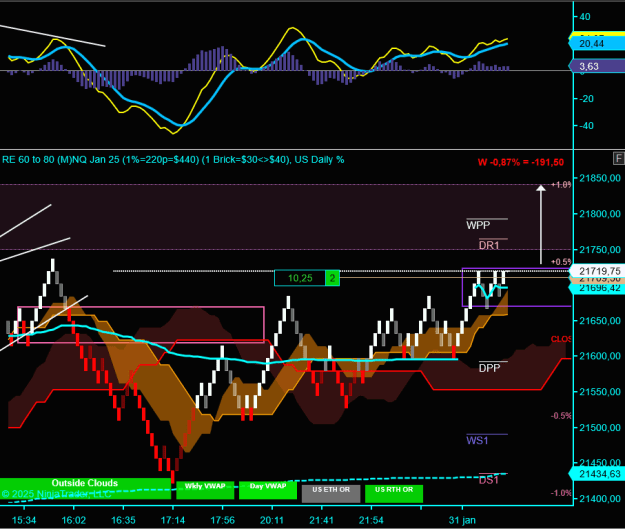Click the RE 60 to 80 chart title
This screenshot has width=625, height=529.
coord(173,160)
